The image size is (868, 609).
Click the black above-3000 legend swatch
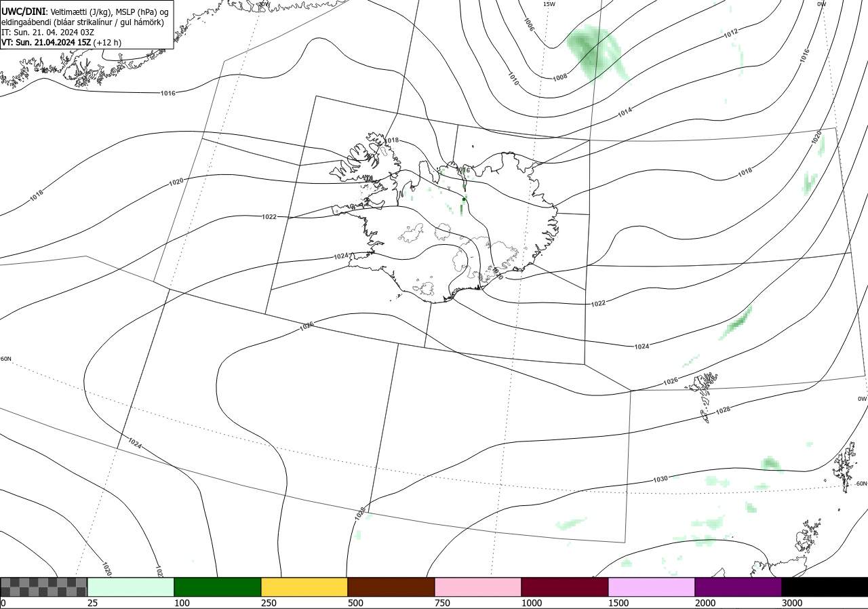coord(825,587)
